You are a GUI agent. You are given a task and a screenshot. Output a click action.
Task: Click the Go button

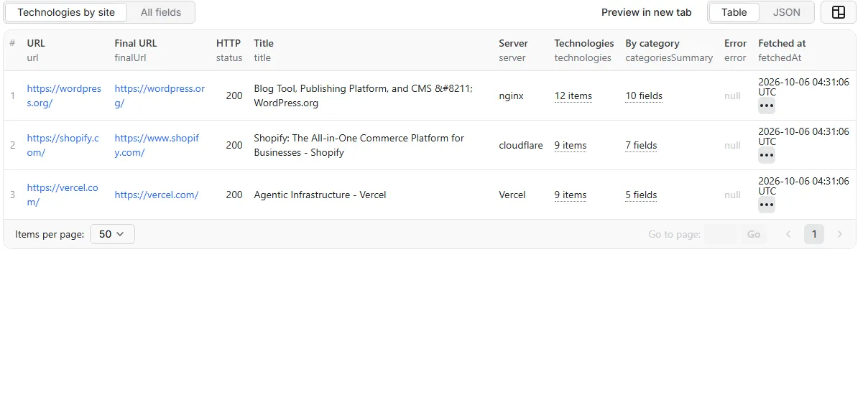pyautogui.click(x=754, y=234)
